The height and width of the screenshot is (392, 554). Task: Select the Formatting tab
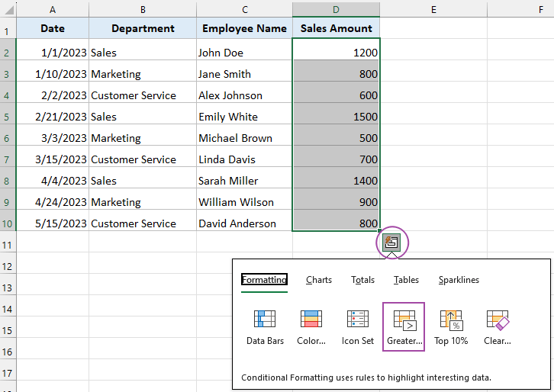pyautogui.click(x=264, y=280)
